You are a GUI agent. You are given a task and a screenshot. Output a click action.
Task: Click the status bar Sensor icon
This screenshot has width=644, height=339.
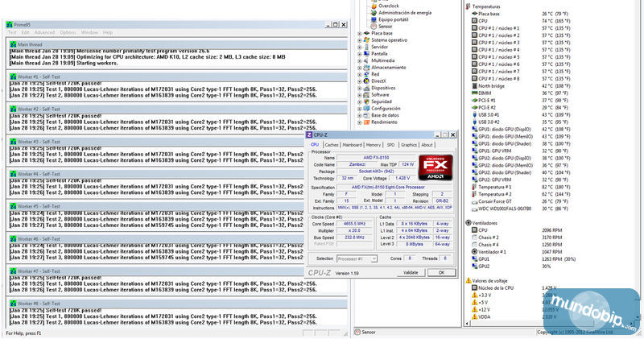coord(357,332)
